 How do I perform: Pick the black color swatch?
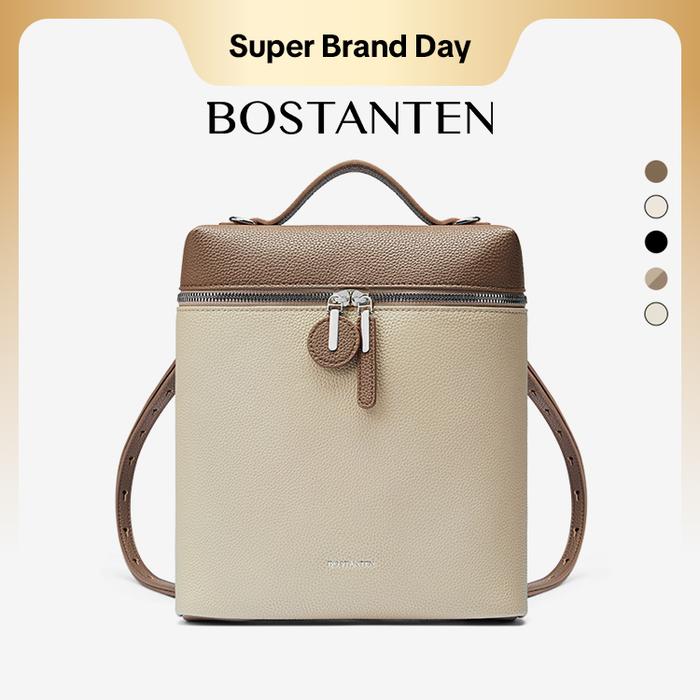coord(656,242)
